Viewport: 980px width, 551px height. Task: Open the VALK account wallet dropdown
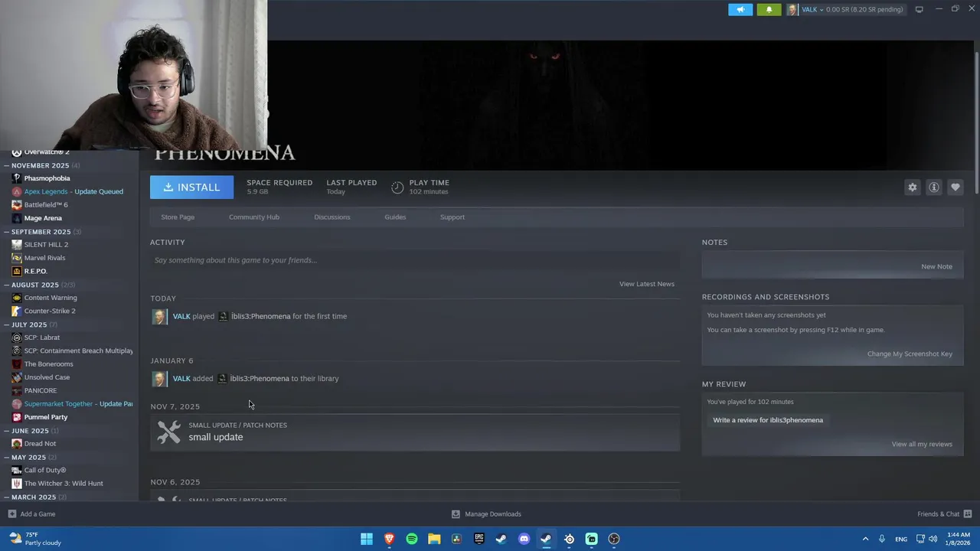845,10
